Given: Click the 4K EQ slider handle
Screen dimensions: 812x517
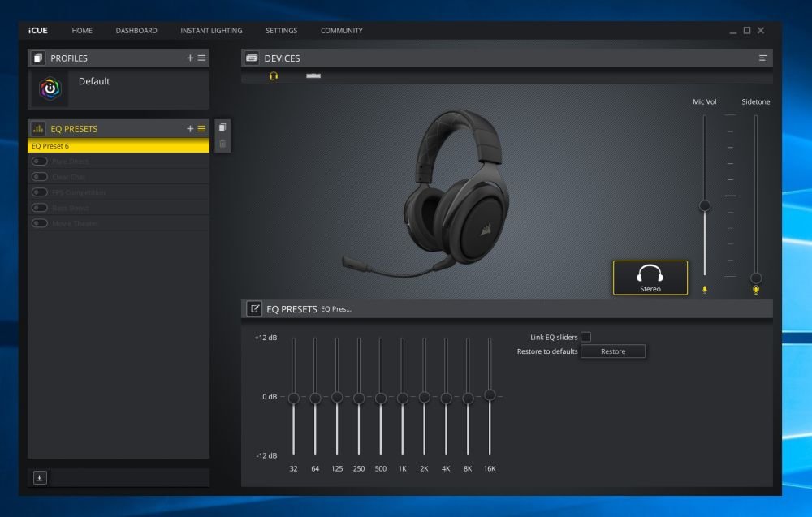Looking at the screenshot, I should pos(446,398).
